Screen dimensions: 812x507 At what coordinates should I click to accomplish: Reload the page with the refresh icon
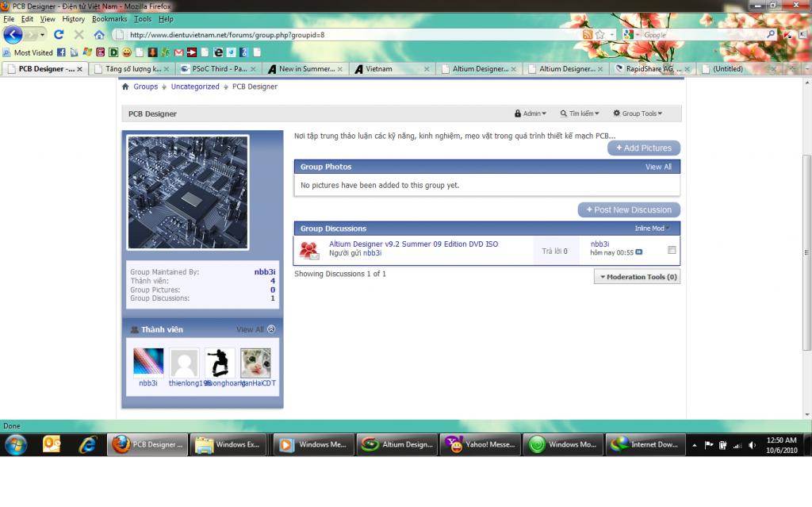tap(59, 35)
